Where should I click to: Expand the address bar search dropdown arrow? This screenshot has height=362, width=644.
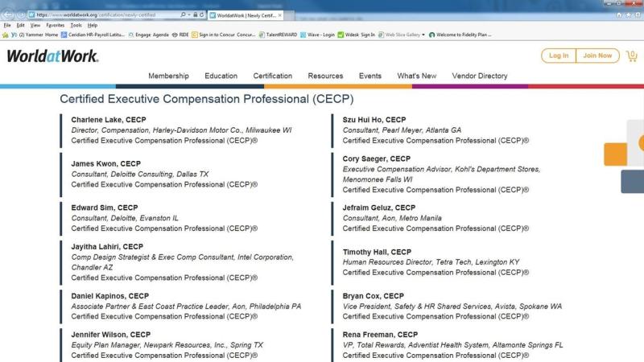[189, 14]
